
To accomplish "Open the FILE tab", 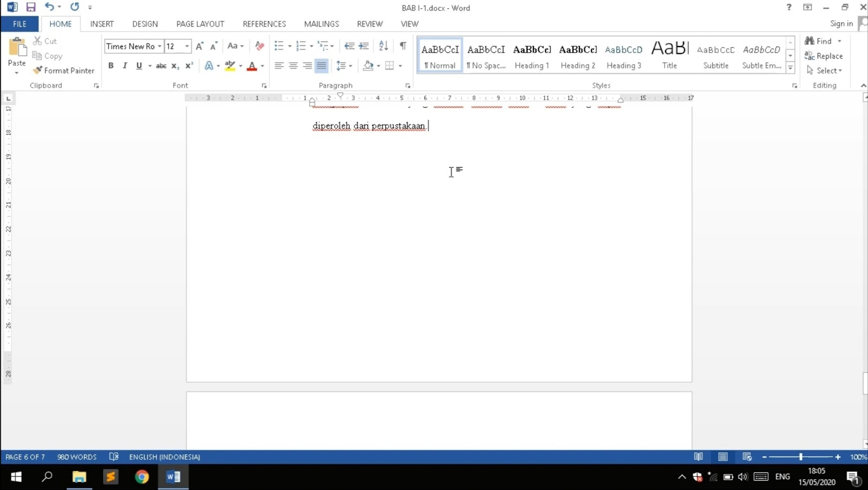I will click(x=20, y=24).
